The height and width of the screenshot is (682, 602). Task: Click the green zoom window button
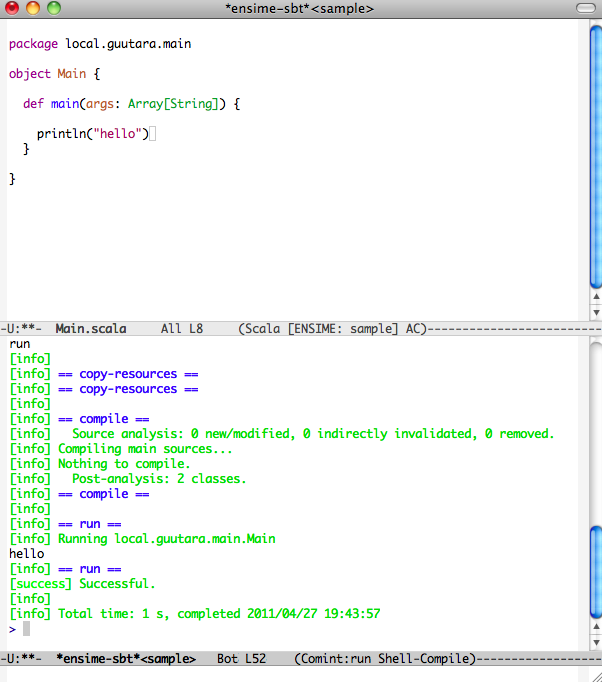click(54, 8)
